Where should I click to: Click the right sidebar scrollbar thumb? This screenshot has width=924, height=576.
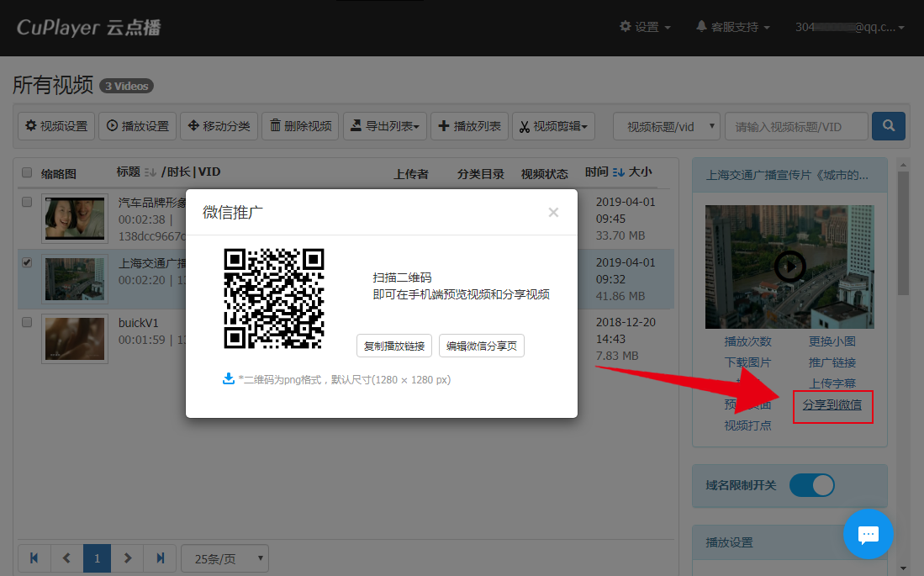click(903, 233)
